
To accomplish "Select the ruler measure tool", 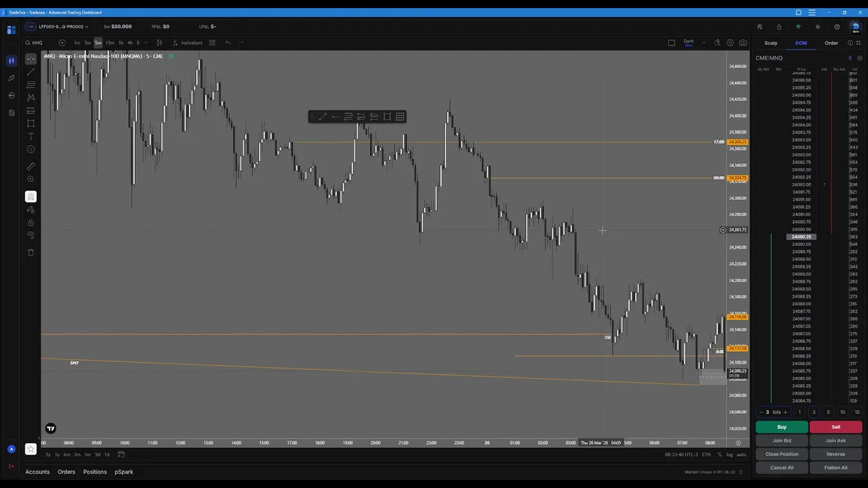I will click(31, 166).
